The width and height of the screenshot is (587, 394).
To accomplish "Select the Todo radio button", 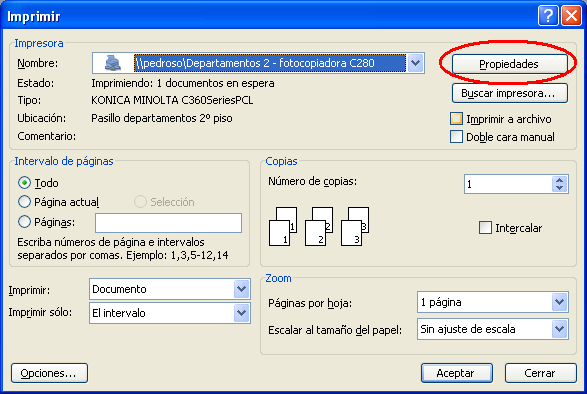I will point(24,183).
